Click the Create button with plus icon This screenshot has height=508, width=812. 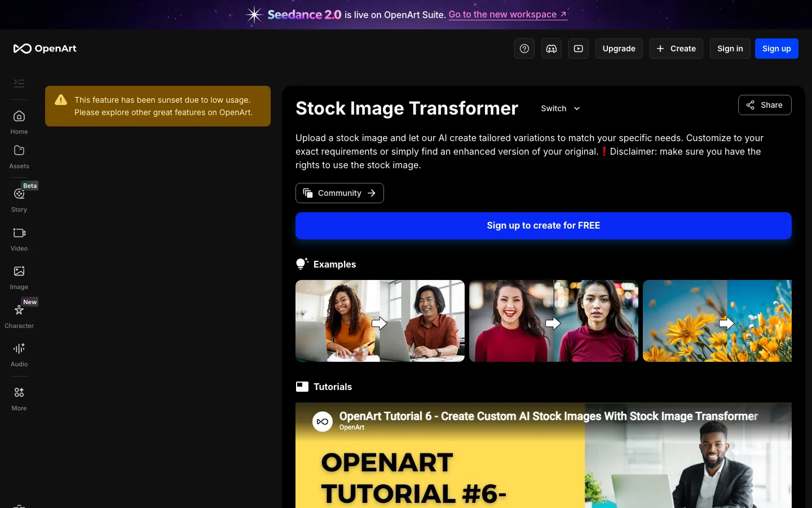[x=676, y=49]
